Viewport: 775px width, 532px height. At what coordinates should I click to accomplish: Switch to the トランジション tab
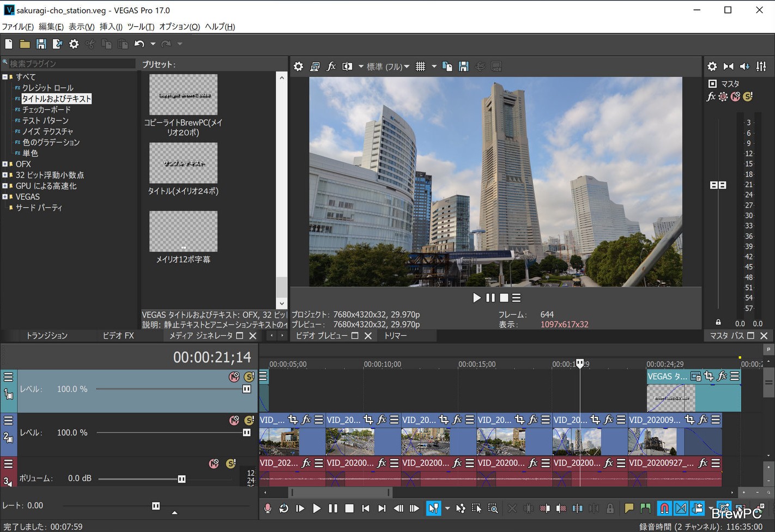(47, 336)
